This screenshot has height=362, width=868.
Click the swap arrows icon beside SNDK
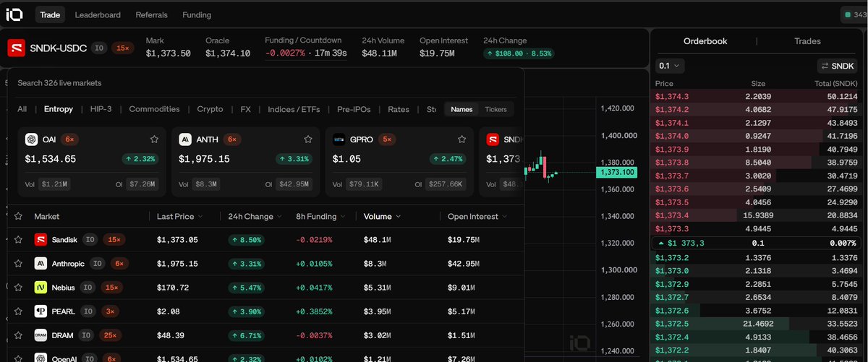(824, 66)
